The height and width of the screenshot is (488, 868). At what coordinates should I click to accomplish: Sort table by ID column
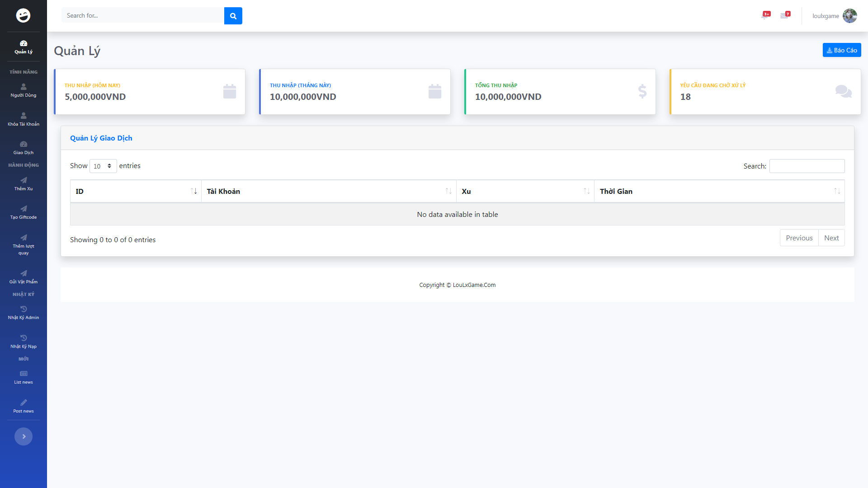pyautogui.click(x=136, y=191)
